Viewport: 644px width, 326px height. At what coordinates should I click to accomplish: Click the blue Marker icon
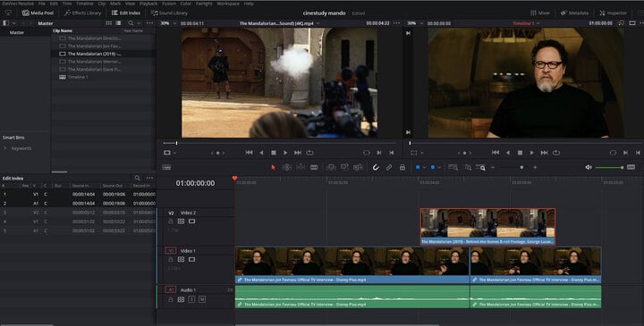433,167
